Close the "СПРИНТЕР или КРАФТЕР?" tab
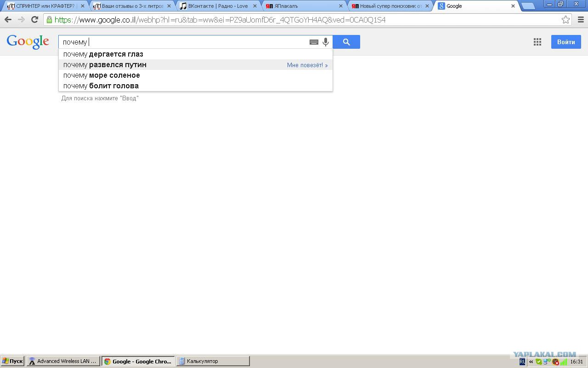 click(x=83, y=6)
